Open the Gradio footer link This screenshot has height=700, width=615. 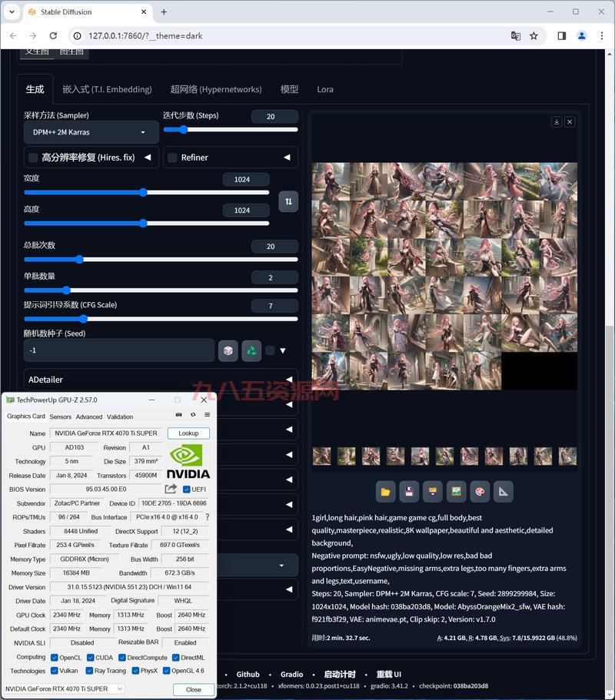pyautogui.click(x=291, y=674)
